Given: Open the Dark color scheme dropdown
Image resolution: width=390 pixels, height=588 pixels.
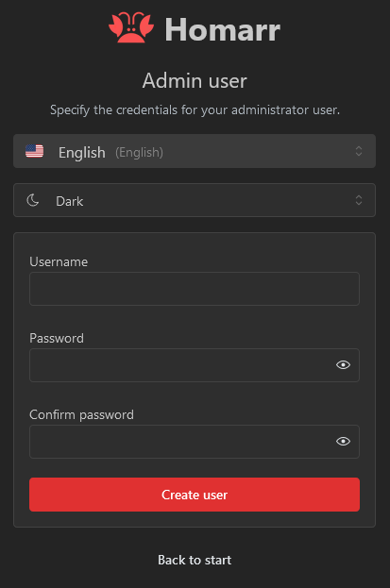Looking at the screenshot, I should click(x=195, y=200).
